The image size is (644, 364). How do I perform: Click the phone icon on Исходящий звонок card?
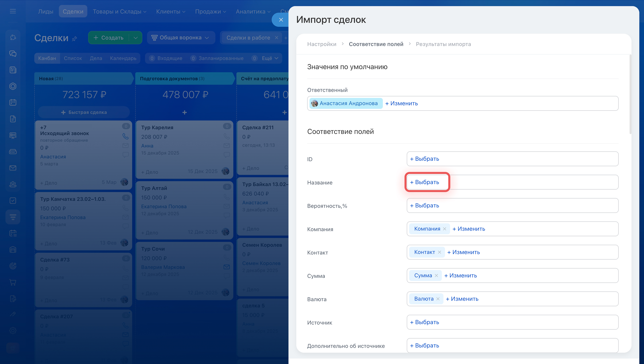[125, 136]
